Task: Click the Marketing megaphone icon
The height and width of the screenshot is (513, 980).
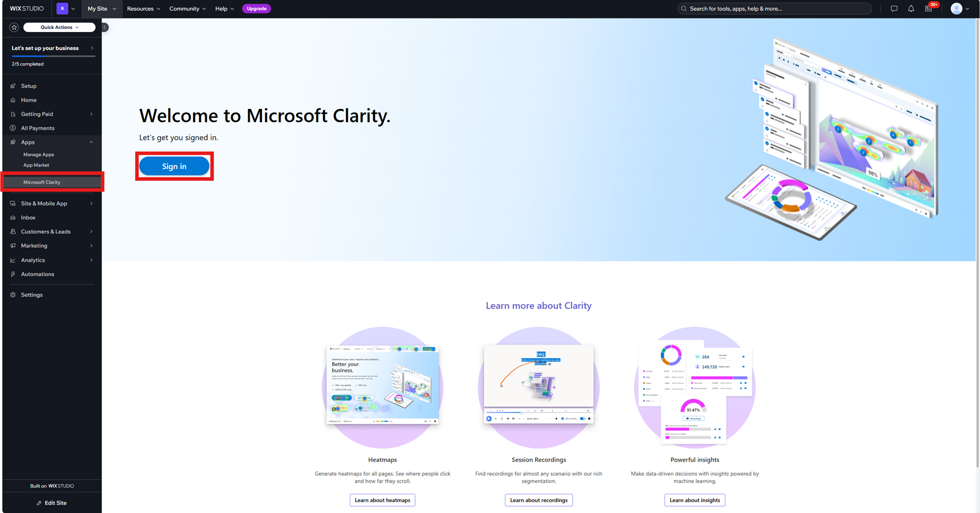Action: (x=13, y=246)
